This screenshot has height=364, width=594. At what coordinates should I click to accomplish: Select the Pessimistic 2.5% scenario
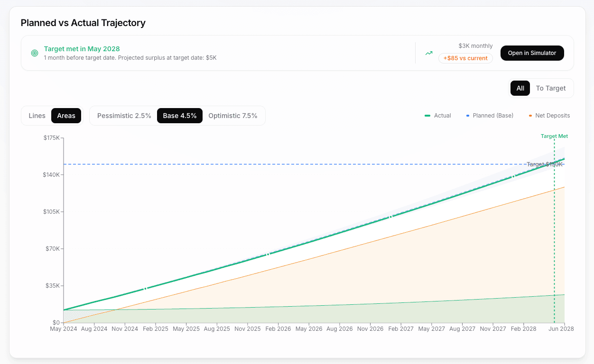click(124, 115)
